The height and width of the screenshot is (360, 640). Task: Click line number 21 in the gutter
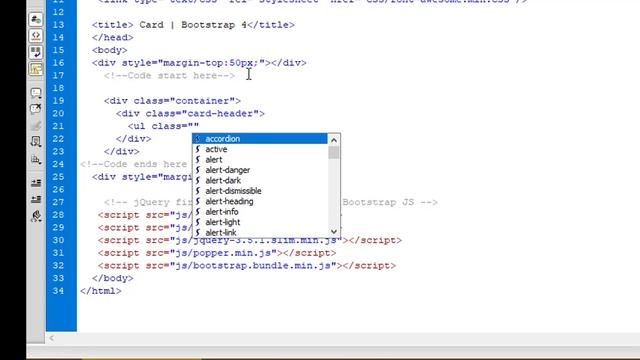(x=58, y=126)
